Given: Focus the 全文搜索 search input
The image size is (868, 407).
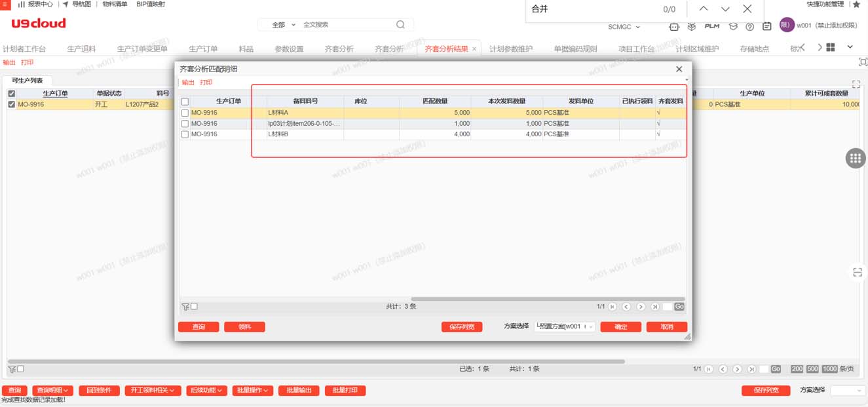Looking at the screenshot, I should coord(346,25).
